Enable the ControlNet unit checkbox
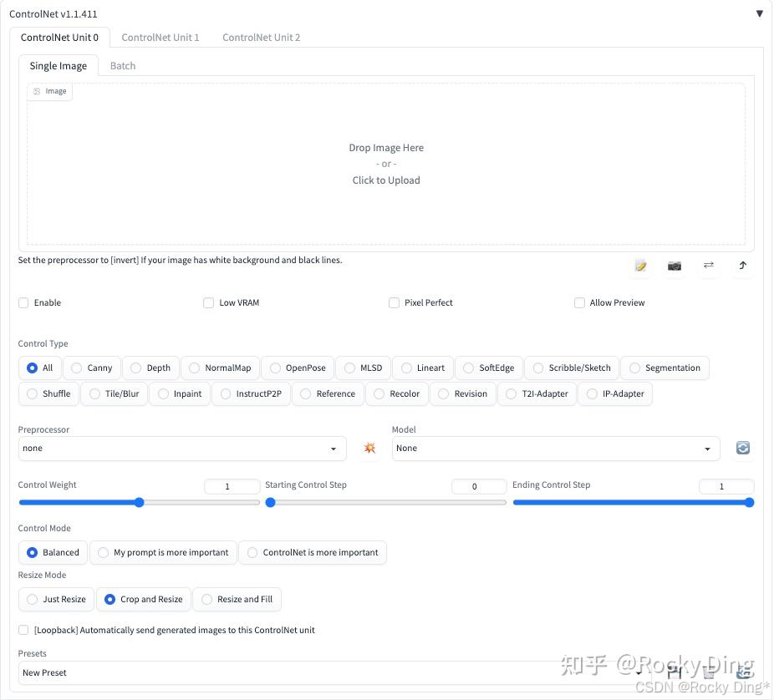 coord(23,302)
